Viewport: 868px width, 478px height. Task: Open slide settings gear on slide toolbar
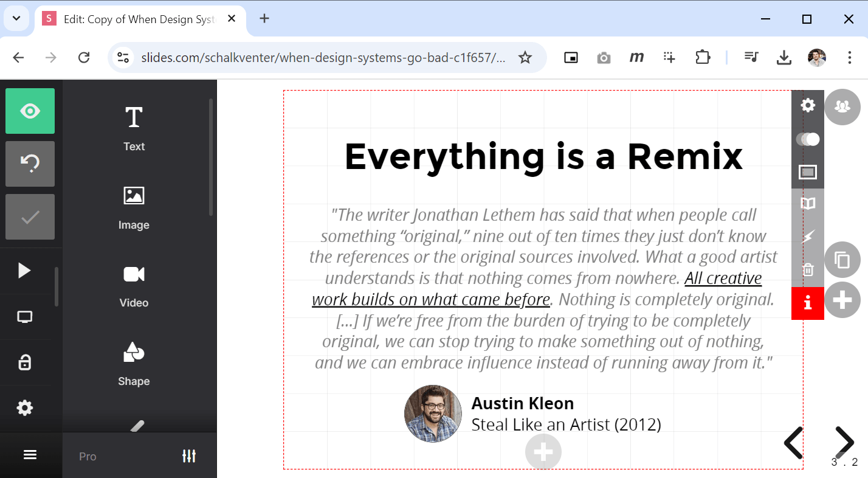[x=808, y=105]
